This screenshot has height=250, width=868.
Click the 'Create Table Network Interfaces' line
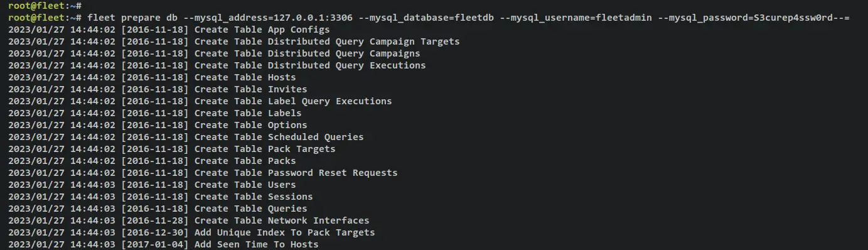189,220
